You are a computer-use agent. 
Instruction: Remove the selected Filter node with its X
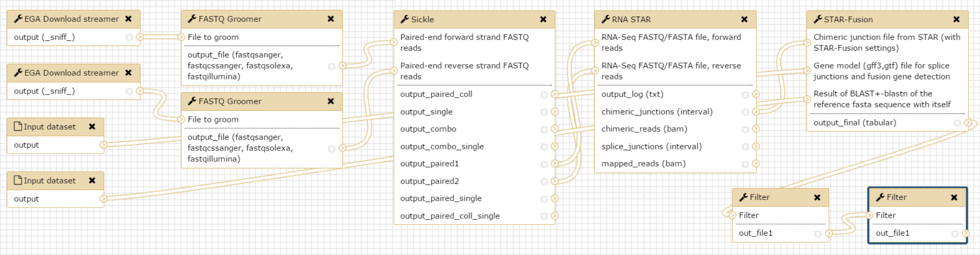[954, 197]
